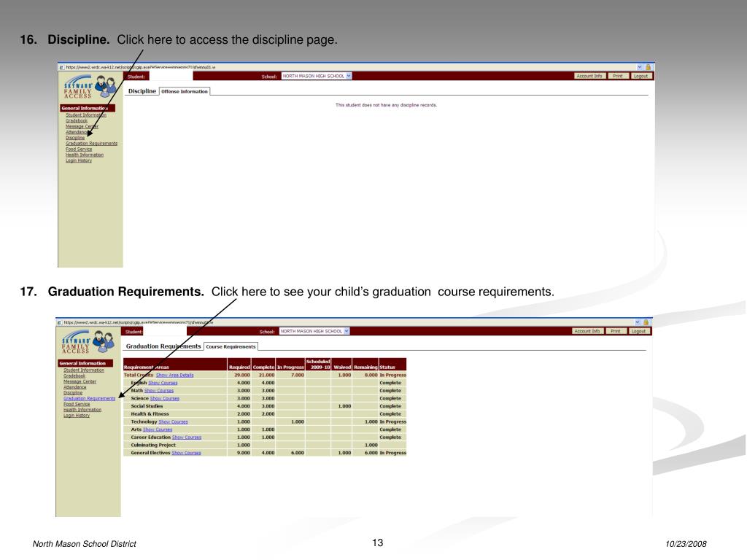
Task: Open Attendance on Graduation Requirements page
Action: tap(75, 387)
